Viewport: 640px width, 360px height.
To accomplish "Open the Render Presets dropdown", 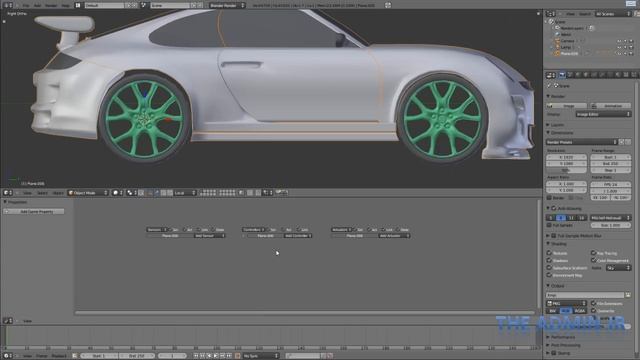I will click(581, 142).
